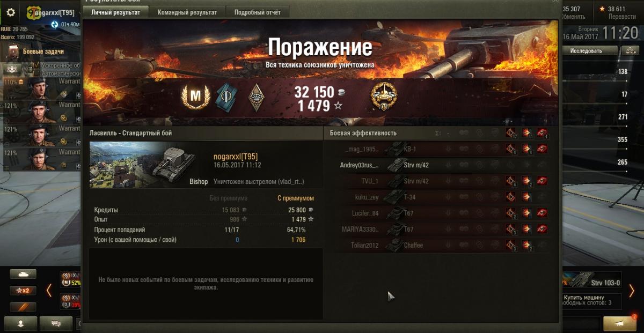This screenshot has height=333, width=644.
Task: Switch to the "Командный результат" tab
Action: (x=187, y=12)
